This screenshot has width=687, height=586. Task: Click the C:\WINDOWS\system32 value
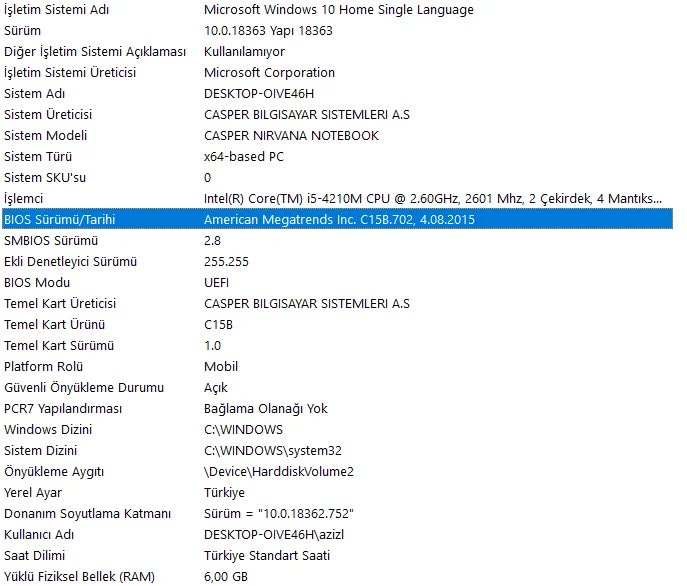point(273,451)
